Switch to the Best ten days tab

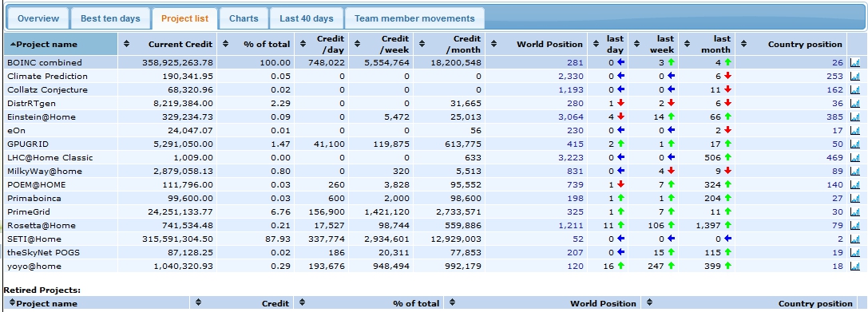point(111,18)
